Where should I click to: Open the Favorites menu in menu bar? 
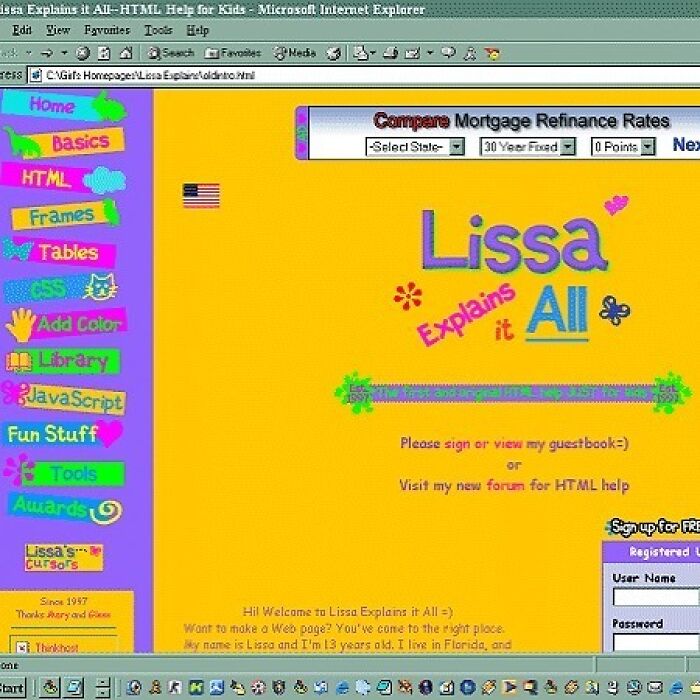click(107, 30)
